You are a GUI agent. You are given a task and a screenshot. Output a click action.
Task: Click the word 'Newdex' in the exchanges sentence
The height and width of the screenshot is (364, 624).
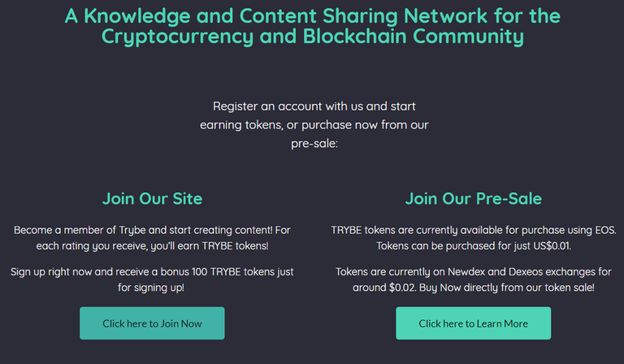click(x=461, y=271)
